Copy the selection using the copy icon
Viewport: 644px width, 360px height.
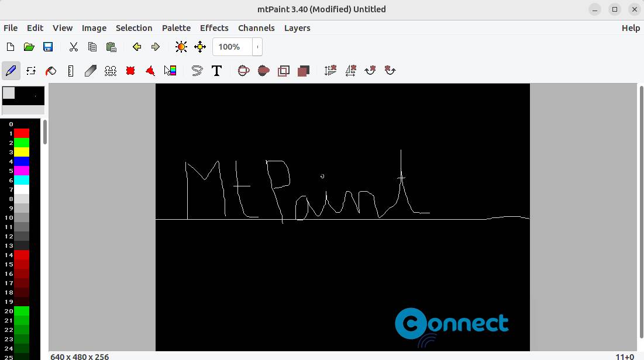point(92,47)
